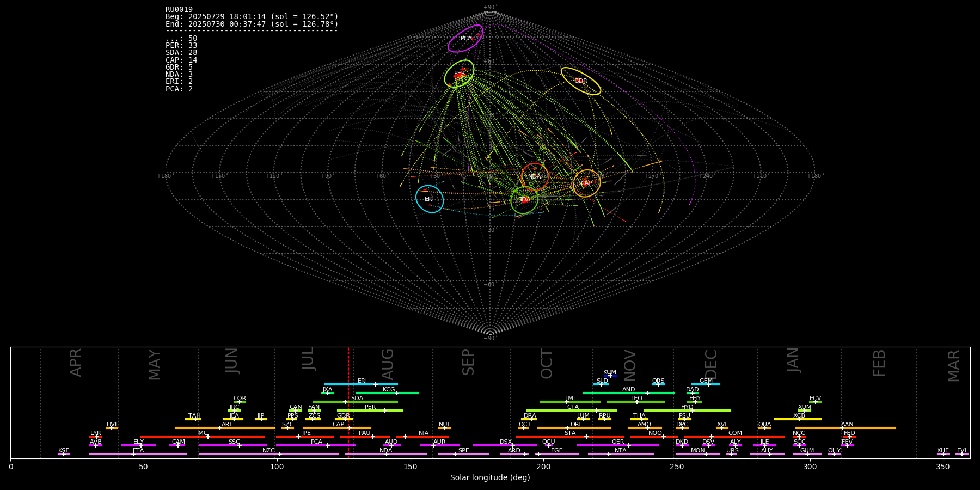980x490 pixels.
Task: Click the URS shower marker in timeline
Action: tap(732, 454)
